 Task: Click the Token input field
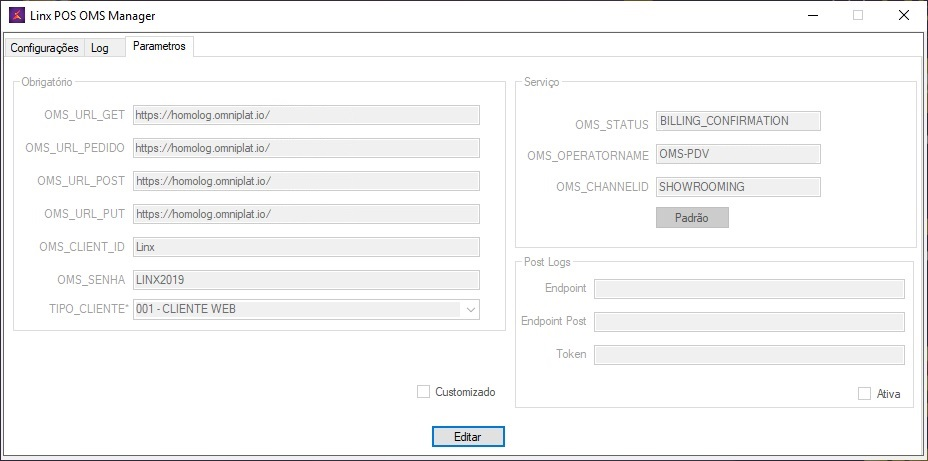click(x=749, y=355)
